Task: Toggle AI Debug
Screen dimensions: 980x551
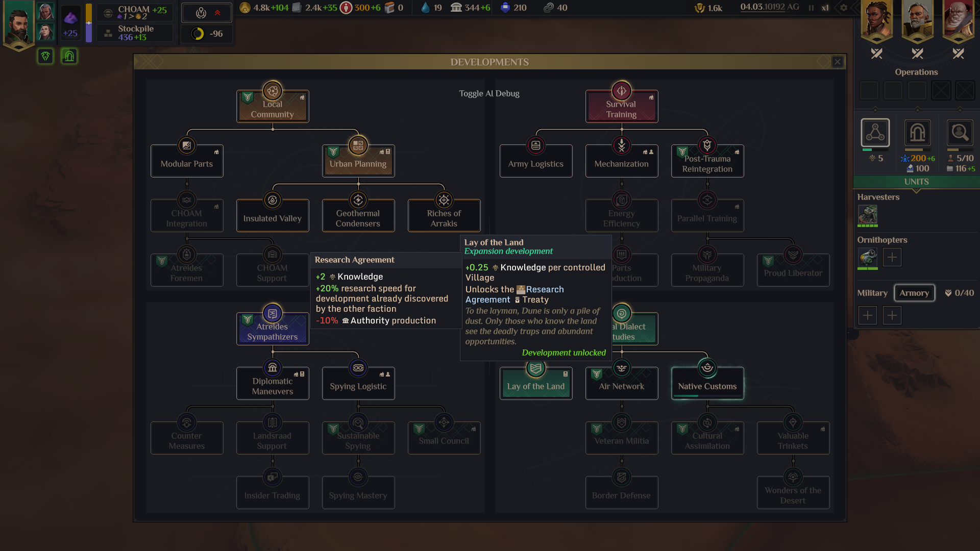Action: (489, 93)
